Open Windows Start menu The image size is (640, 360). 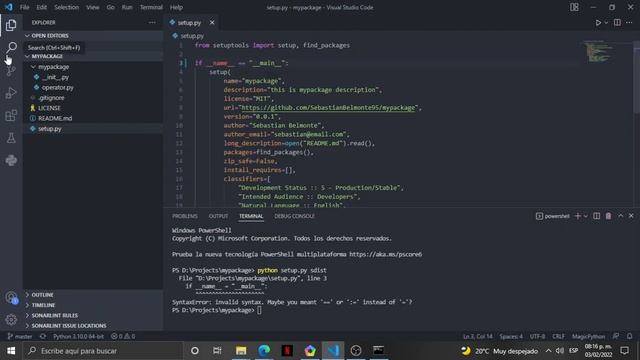pos(11,351)
